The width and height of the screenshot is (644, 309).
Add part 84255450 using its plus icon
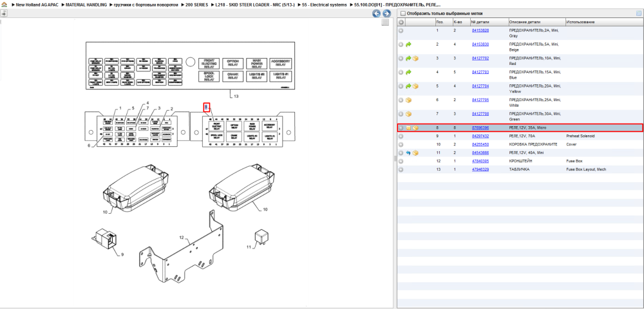(401, 144)
